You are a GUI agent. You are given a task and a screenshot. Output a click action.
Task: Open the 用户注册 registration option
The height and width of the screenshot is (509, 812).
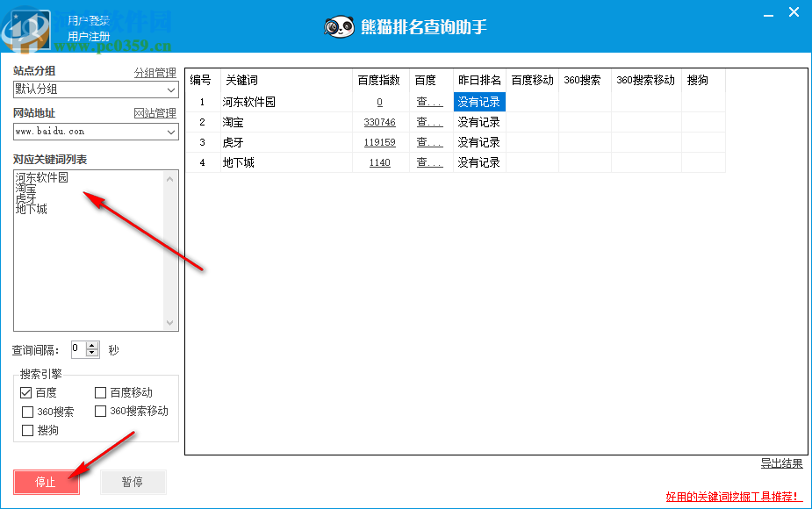tap(90, 36)
